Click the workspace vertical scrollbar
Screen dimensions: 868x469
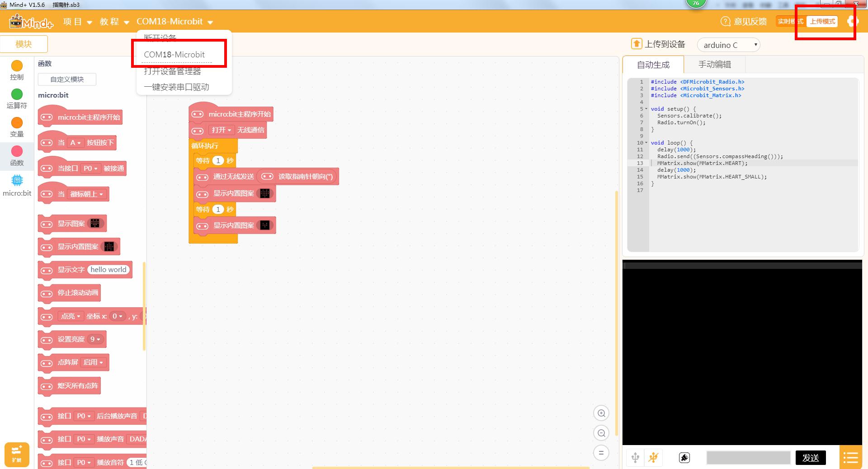tap(616, 314)
